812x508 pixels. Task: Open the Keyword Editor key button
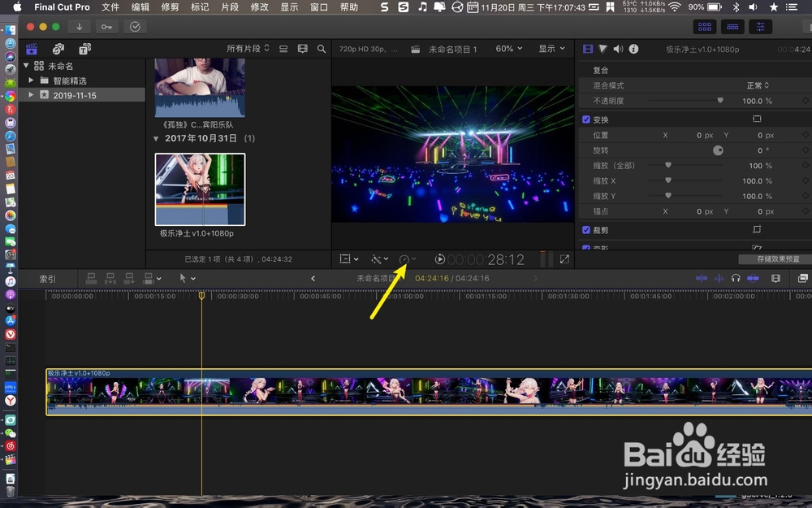click(106, 27)
